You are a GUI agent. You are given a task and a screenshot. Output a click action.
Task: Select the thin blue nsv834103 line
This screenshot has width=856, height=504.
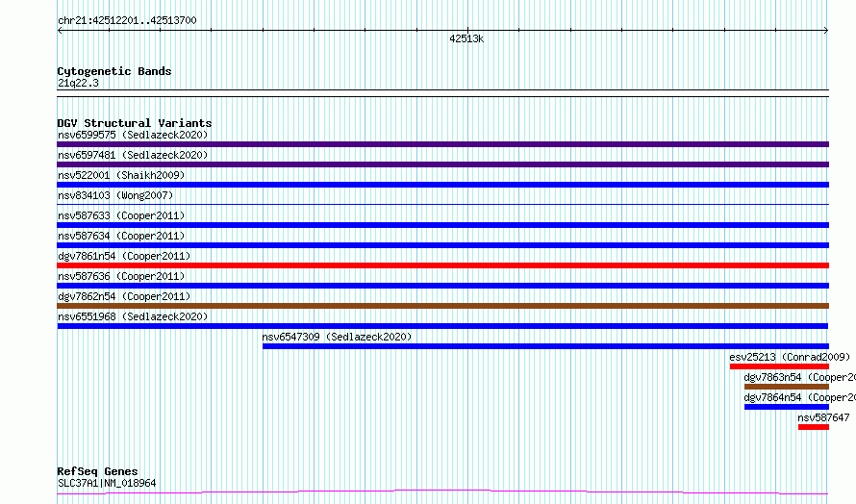pyautogui.click(x=442, y=204)
